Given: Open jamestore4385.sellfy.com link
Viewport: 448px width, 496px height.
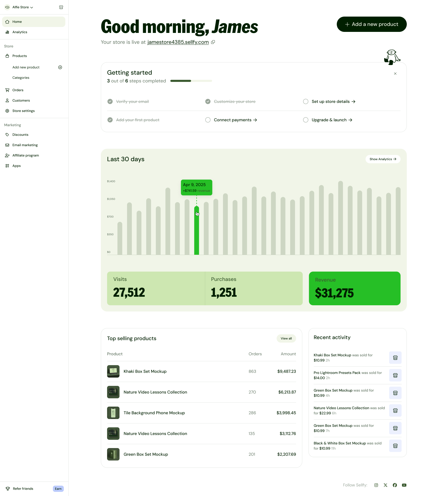Looking at the screenshot, I should pos(178,42).
